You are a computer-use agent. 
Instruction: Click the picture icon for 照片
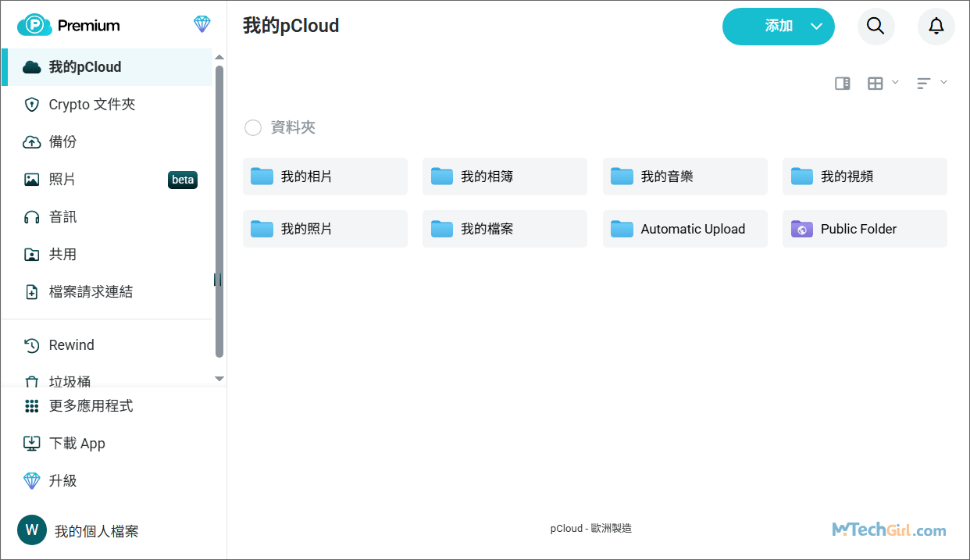pos(31,180)
